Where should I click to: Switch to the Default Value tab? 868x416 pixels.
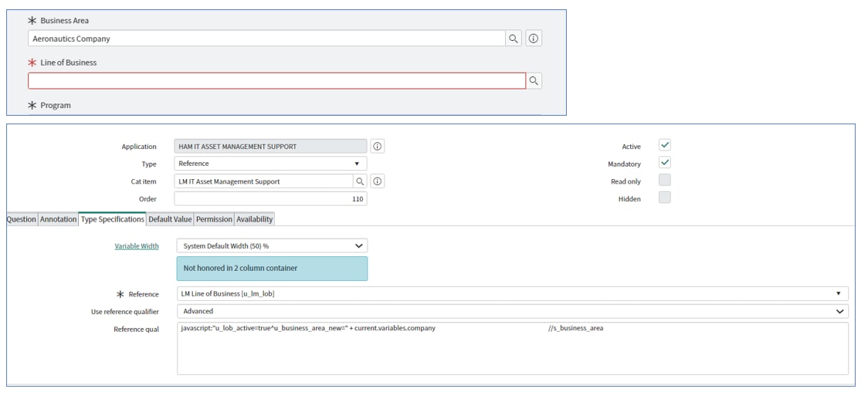(170, 219)
